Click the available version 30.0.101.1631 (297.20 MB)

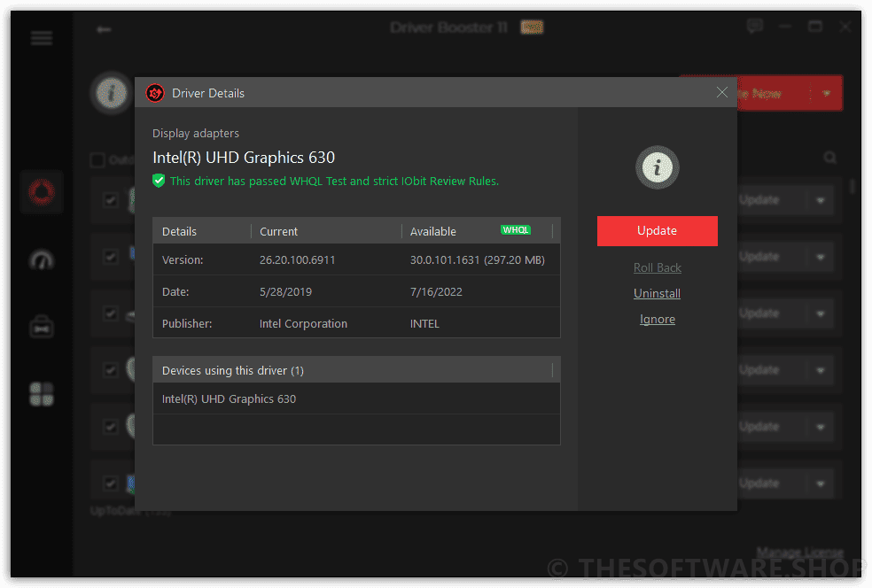click(478, 260)
